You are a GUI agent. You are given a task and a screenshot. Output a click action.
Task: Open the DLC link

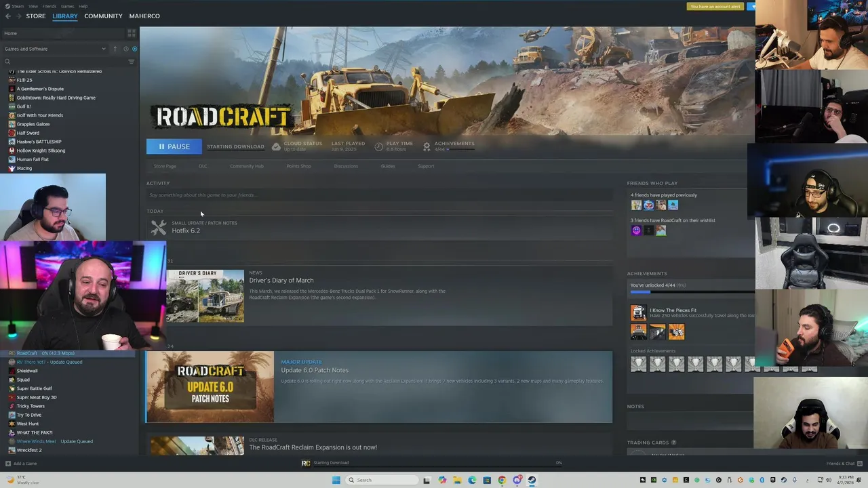tap(203, 166)
